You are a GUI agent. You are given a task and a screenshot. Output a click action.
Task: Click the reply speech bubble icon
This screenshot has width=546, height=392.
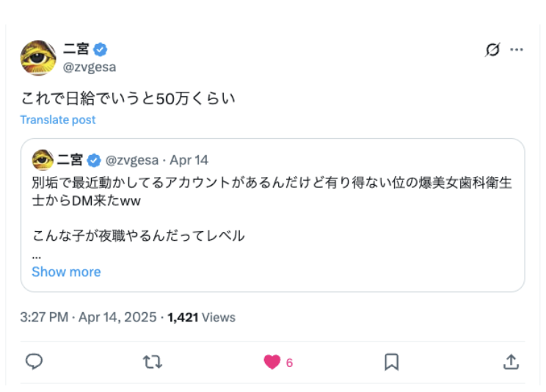click(x=34, y=362)
